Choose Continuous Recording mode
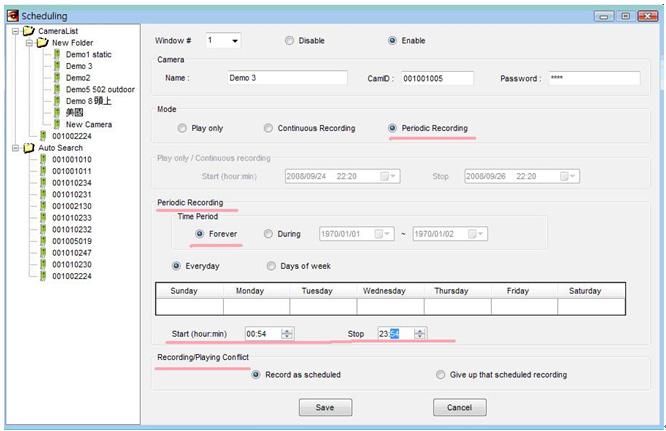Viewport: 666px width, 431px height. [x=268, y=128]
